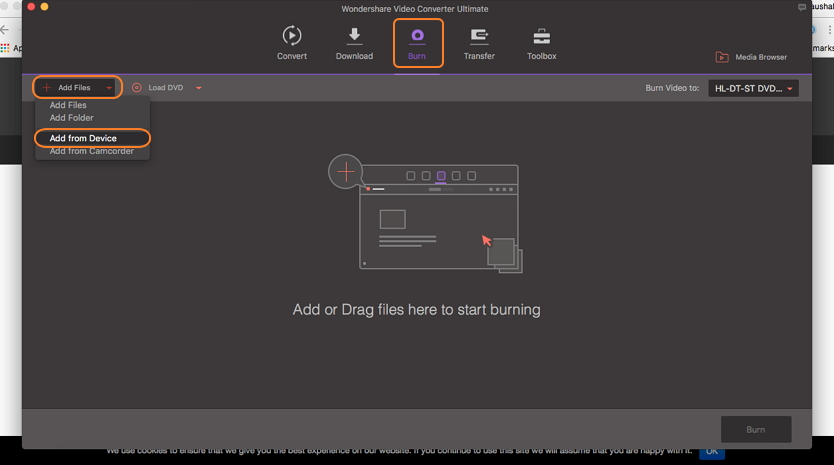Choose Add Folder from the menu
834x465 pixels.
pos(72,118)
